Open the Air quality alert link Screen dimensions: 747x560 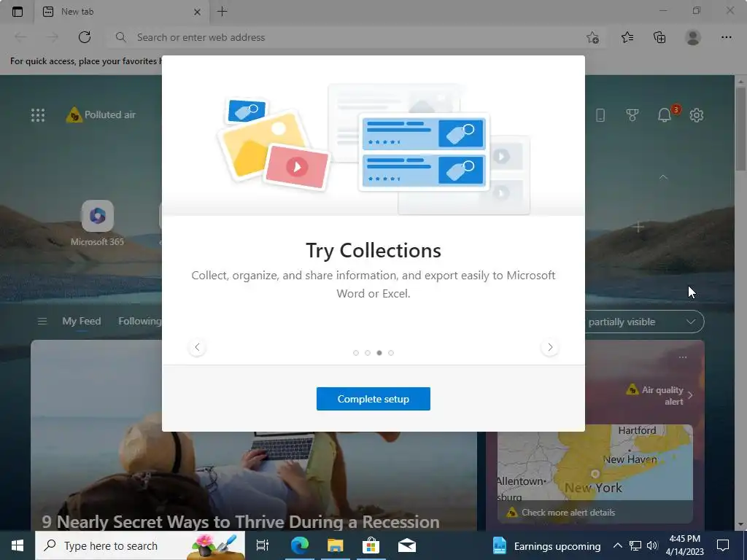point(659,395)
